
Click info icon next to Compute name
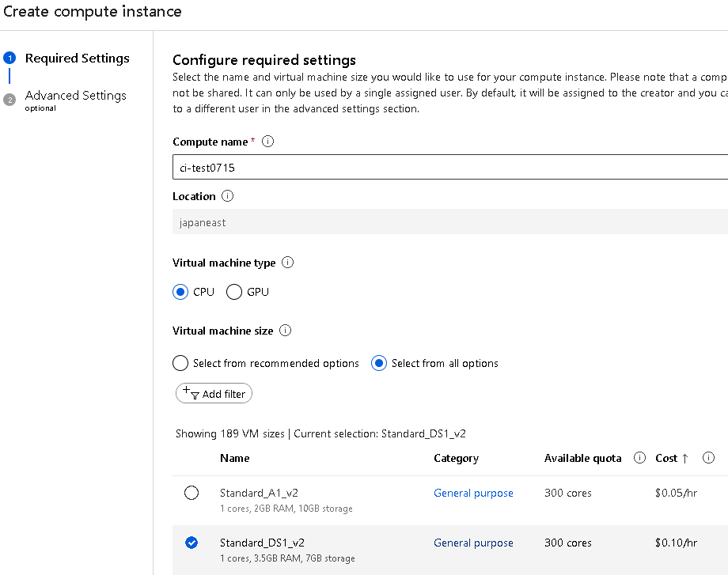tap(267, 142)
